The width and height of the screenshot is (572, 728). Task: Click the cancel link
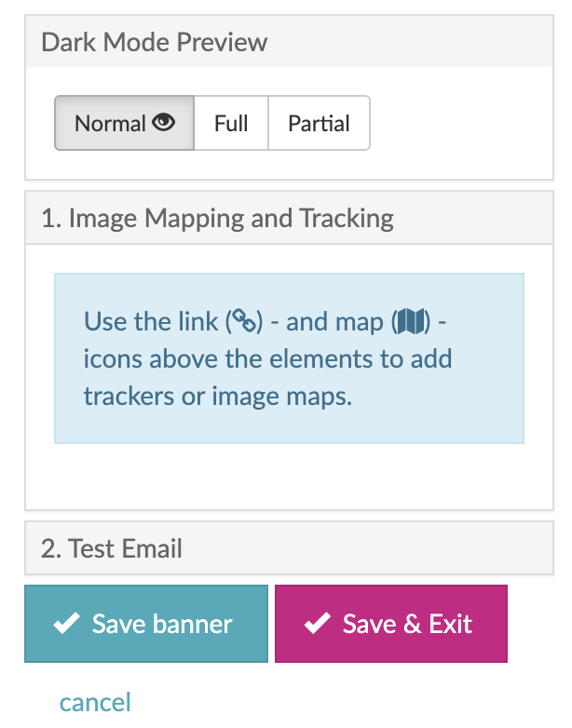click(95, 702)
